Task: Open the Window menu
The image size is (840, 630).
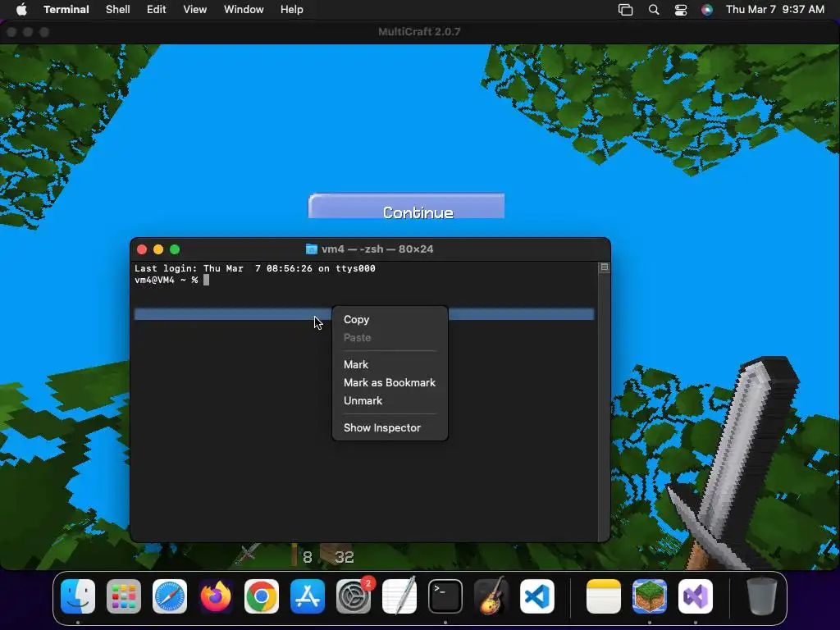Action: click(x=244, y=10)
